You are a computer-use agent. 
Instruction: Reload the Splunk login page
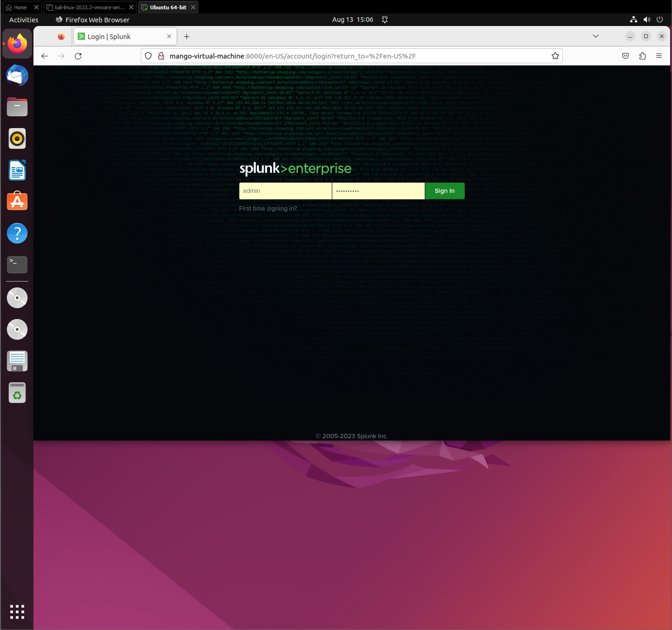click(78, 56)
